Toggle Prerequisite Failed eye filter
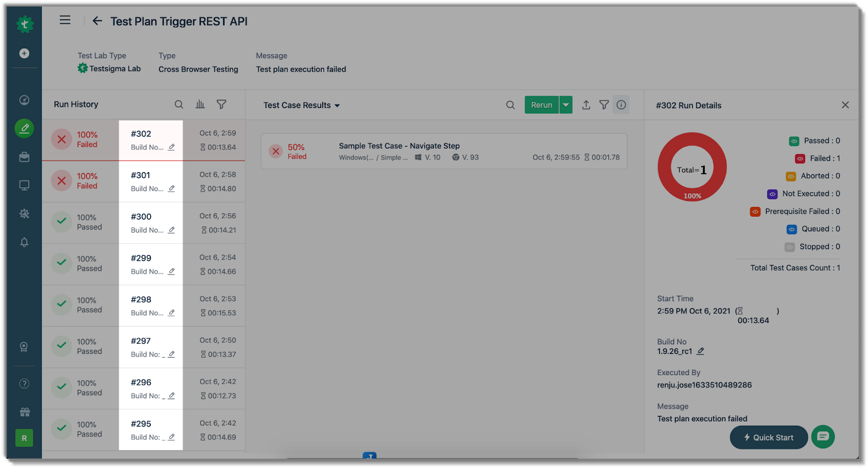Screen dimensions: 868x468 point(755,212)
